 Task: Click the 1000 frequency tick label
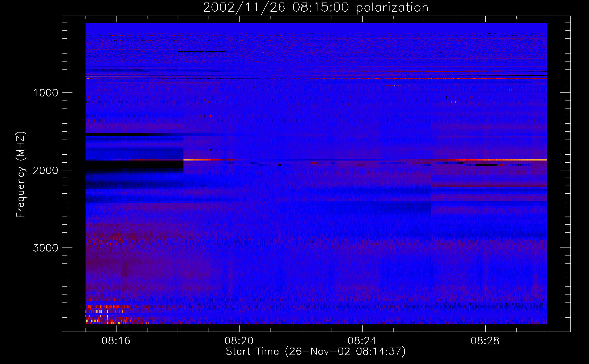pos(46,93)
